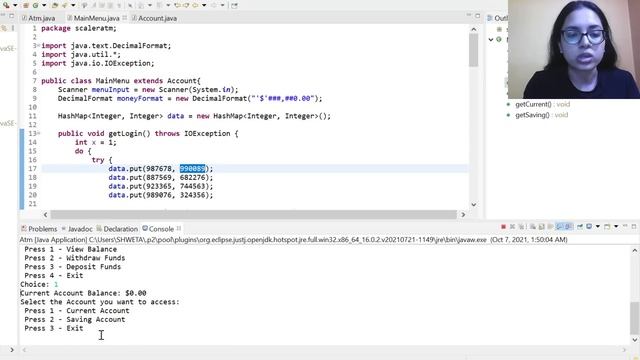The height and width of the screenshot is (360, 640).
Task: Click the editor vertical scrollbar thumb
Action: 473,50
